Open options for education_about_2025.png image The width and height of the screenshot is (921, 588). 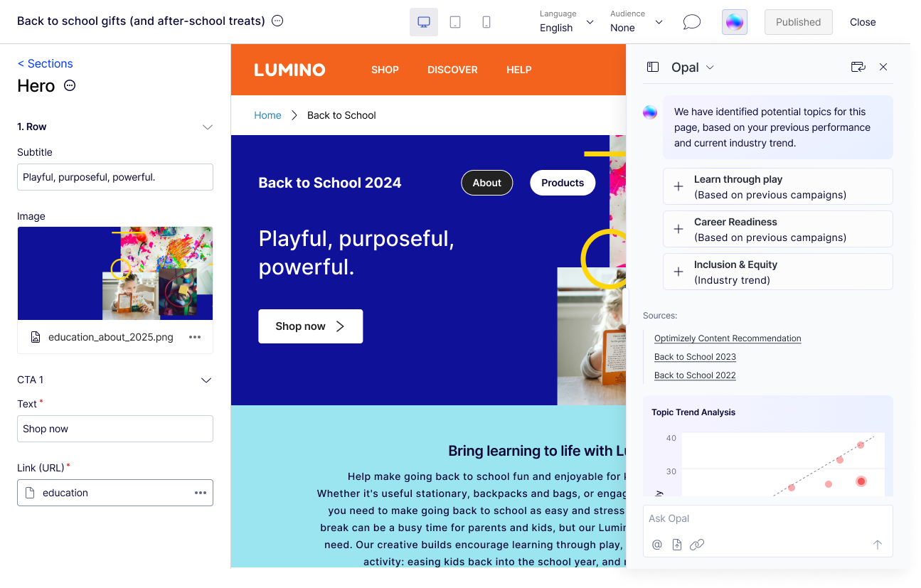click(x=195, y=337)
